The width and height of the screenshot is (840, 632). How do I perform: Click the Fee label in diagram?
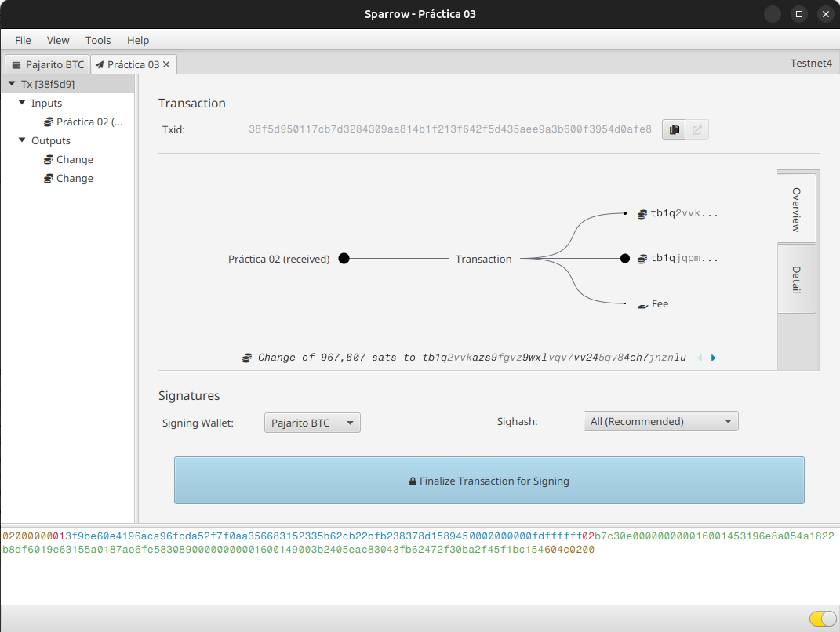(x=660, y=303)
